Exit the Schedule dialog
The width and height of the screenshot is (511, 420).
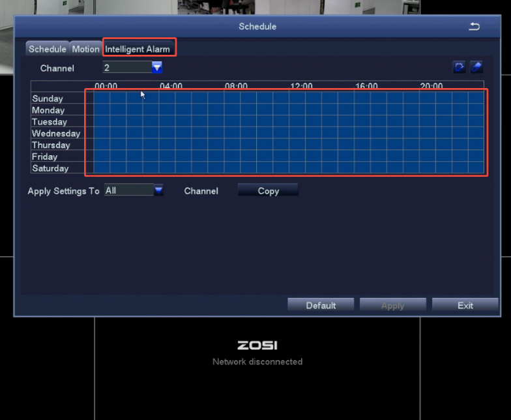point(465,305)
